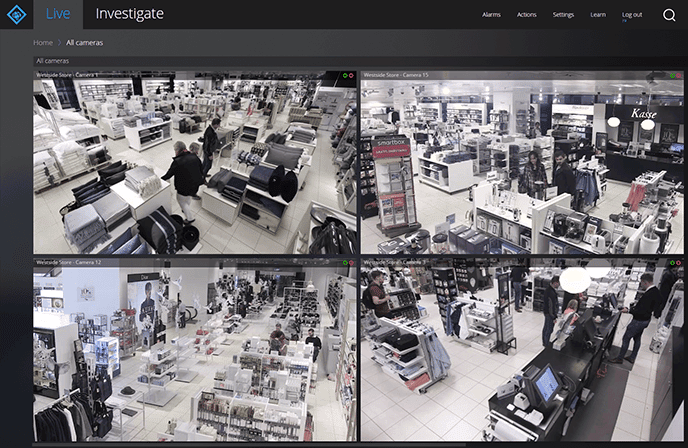This screenshot has height=448, width=688.
Task: Switch to the Investigate tab
Action: tap(129, 14)
